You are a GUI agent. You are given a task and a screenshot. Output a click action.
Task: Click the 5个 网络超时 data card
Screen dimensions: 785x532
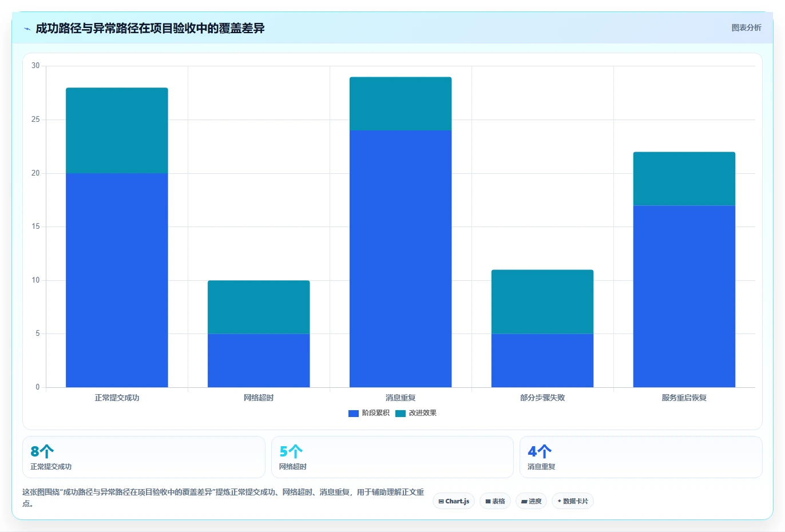[392, 457]
